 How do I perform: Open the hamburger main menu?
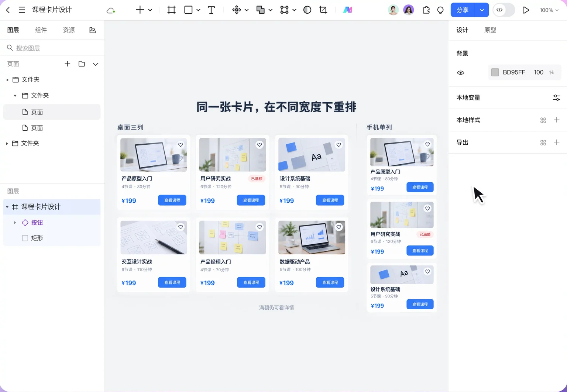22,10
